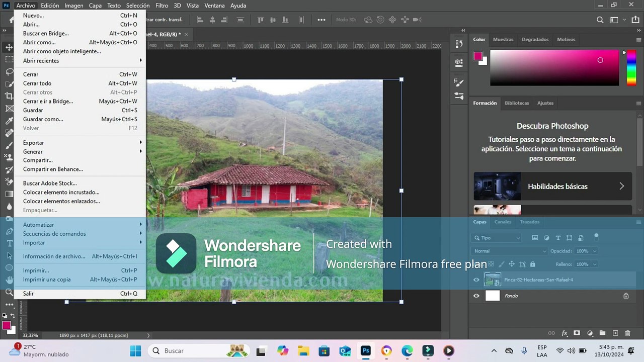Hide the Finca-82-Hectareas-San-Rafael-4 layer
The image size is (644, 362).
[476, 280]
